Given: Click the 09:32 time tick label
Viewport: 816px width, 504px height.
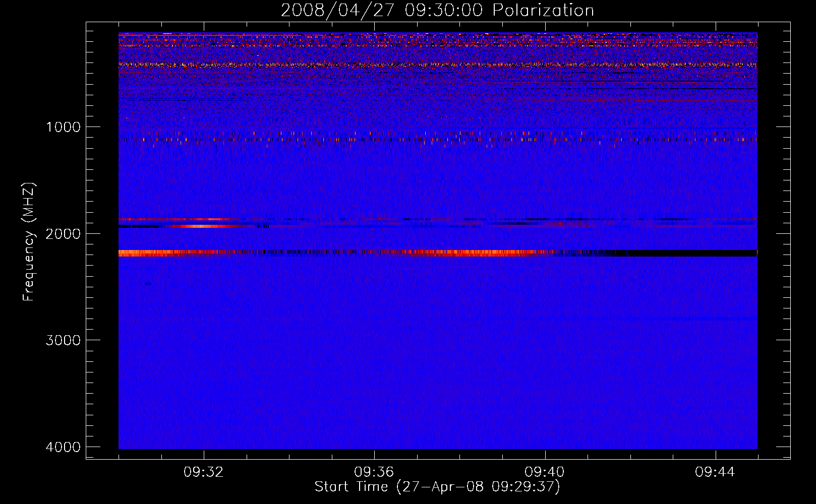Looking at the screenshot, I should tap(204, 472).
